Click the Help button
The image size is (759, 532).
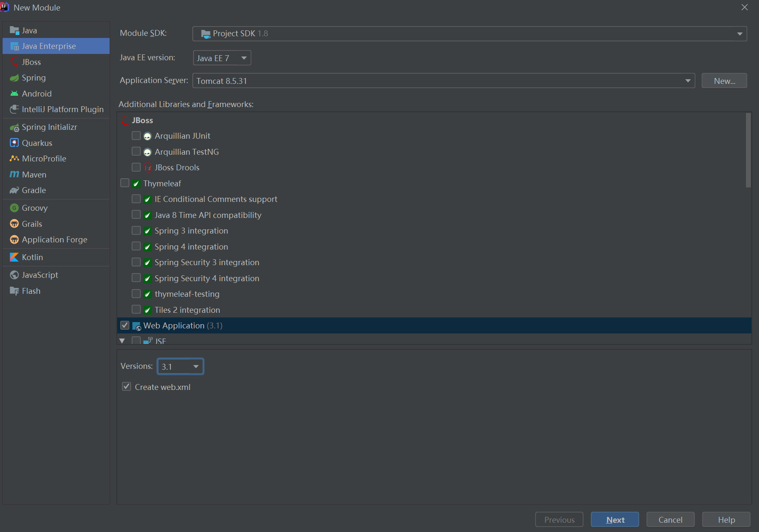tap(726, 520)
